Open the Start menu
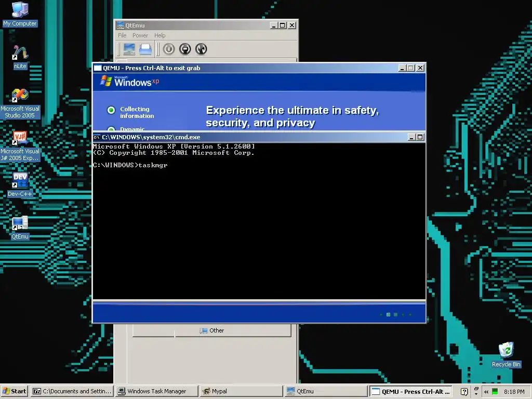 point(15,391)
